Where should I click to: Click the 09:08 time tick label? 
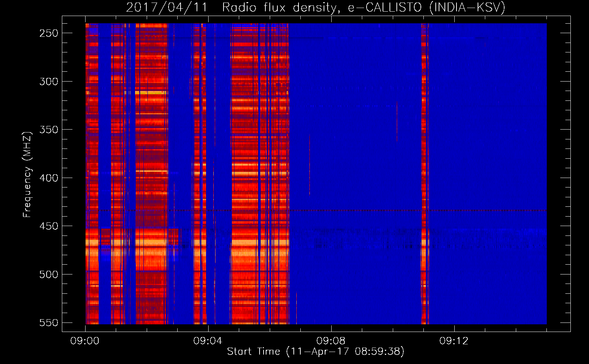point(331,341)
